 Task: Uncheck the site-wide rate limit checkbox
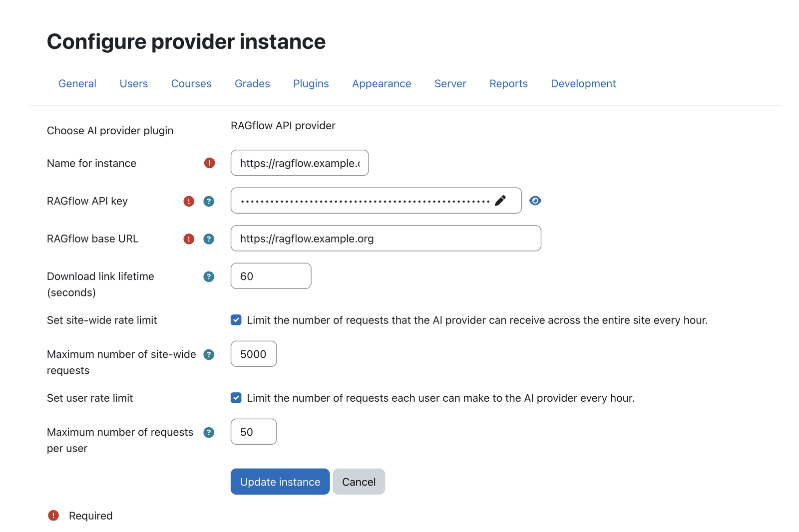click(236, 320)
